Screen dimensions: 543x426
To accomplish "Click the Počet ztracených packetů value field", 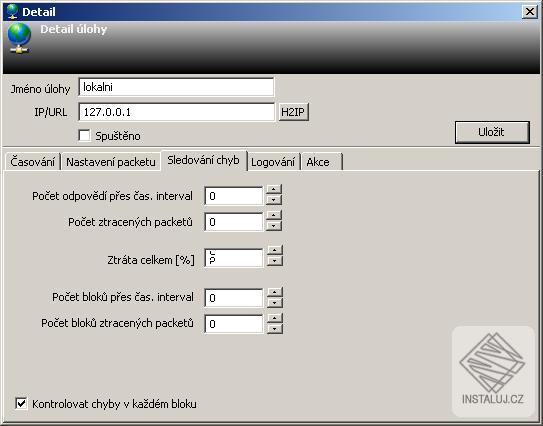I will point(234,222).
